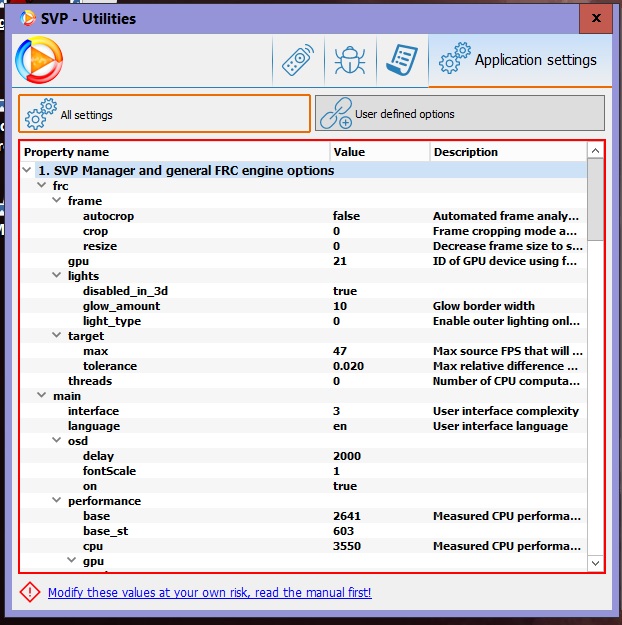This screenshot has height=625, width=622.
Task: Click the delay value 2000
Action: [x=347, y=456]
